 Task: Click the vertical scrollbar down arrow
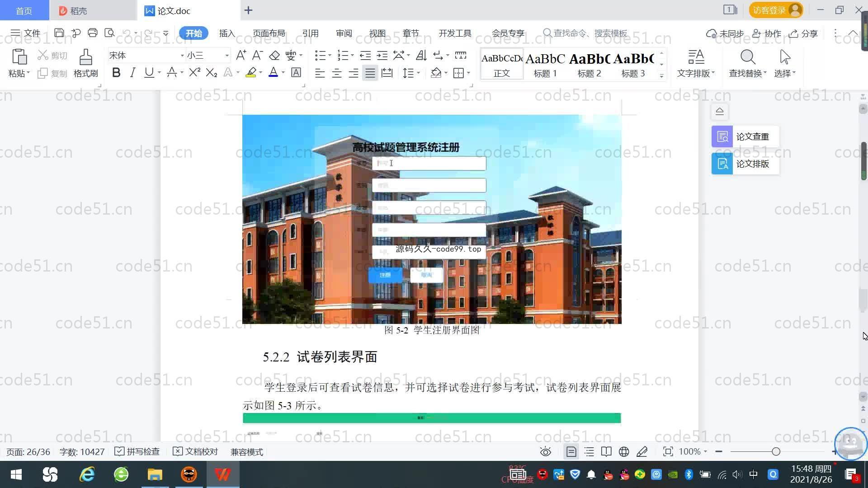[x=863, y=396]
